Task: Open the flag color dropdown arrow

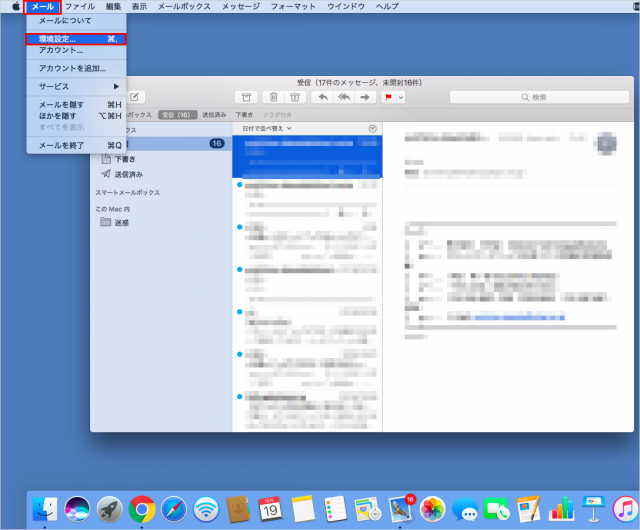Action: coord(401,97)
